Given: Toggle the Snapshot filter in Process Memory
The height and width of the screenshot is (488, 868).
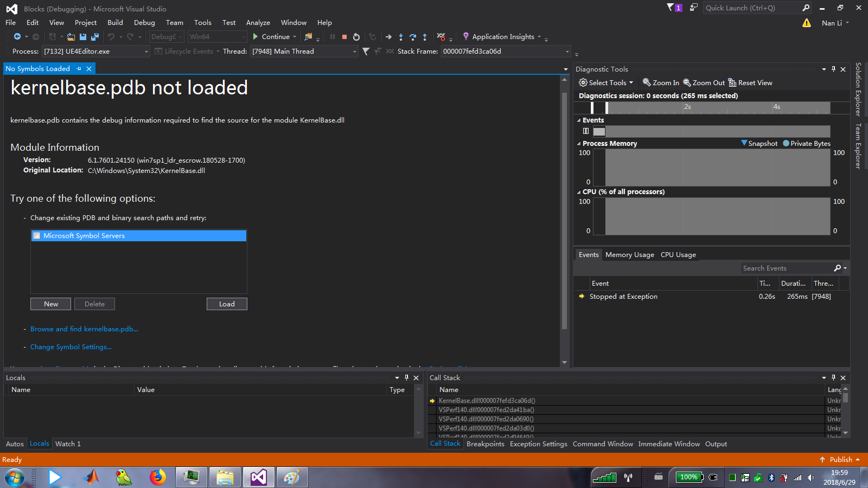Looking at the screenshot, I should pyautogui.click(x=759, y=143).
